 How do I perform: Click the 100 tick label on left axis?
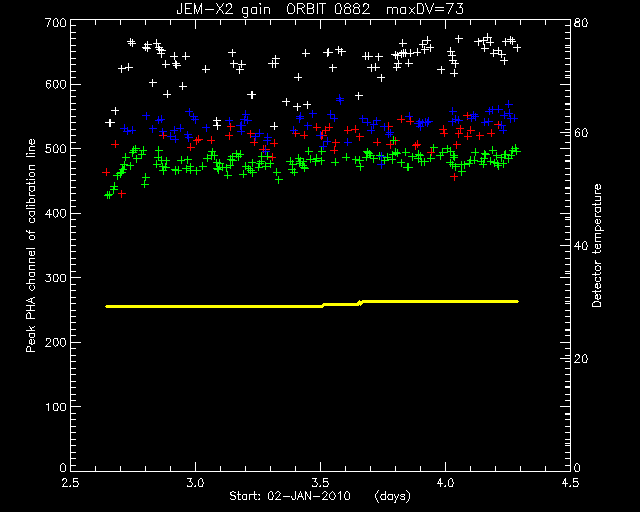56,407
